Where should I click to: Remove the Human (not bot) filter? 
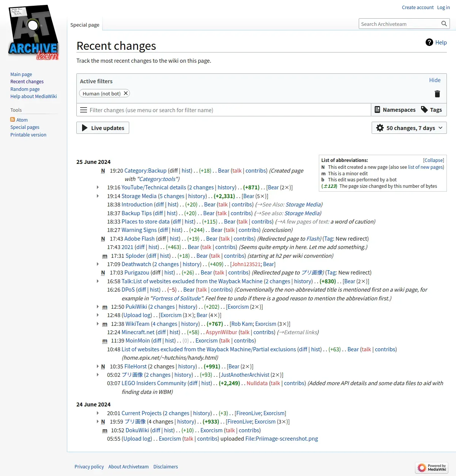126,93
